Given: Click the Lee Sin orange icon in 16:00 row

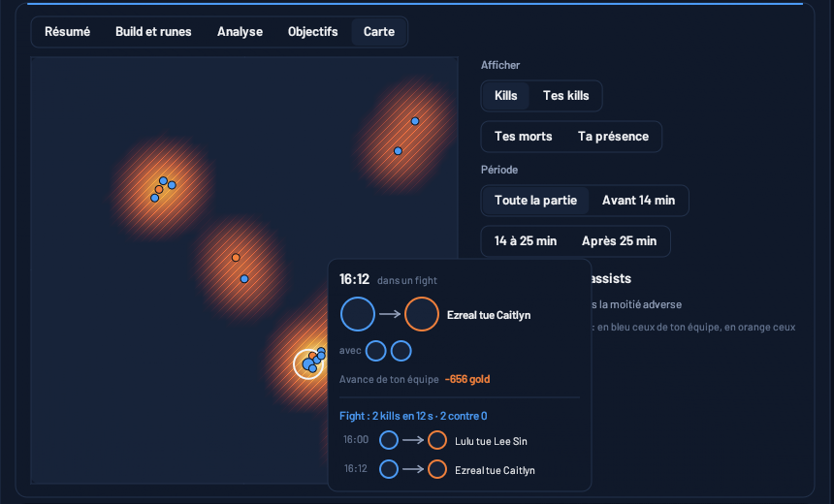Looking at the screenshot, I should (x=437, y=440).
